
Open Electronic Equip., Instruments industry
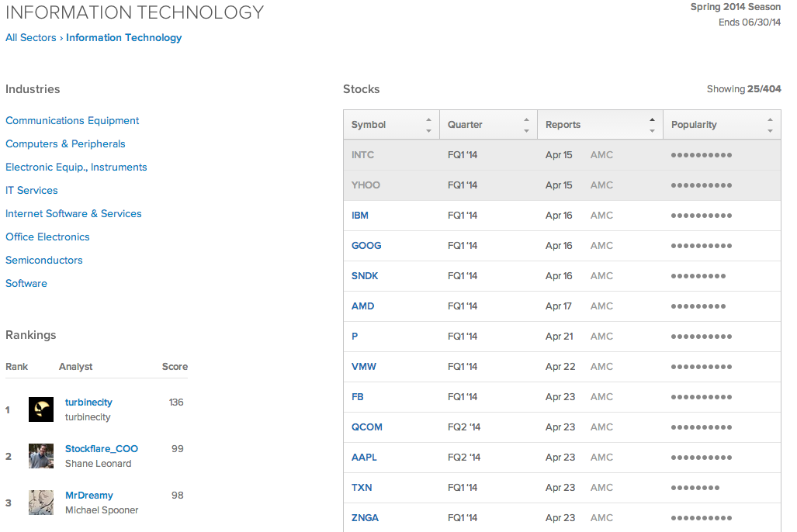click(x=76, y=168)
